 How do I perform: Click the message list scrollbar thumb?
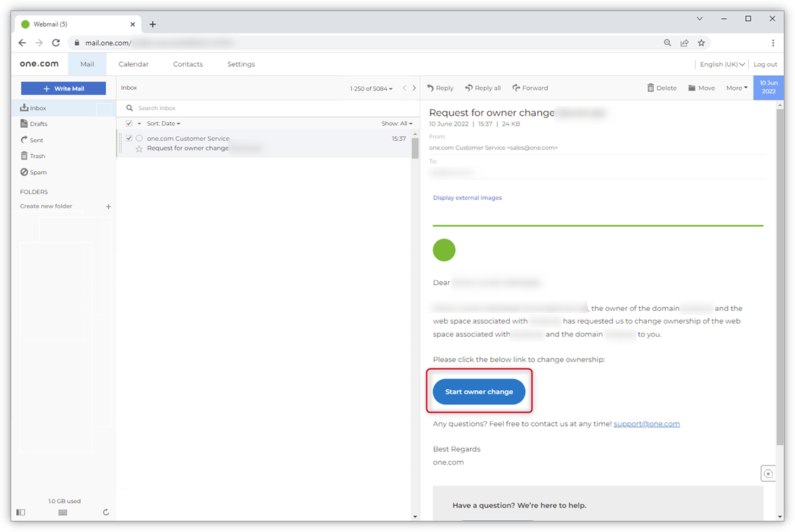[x=415, y=148]
